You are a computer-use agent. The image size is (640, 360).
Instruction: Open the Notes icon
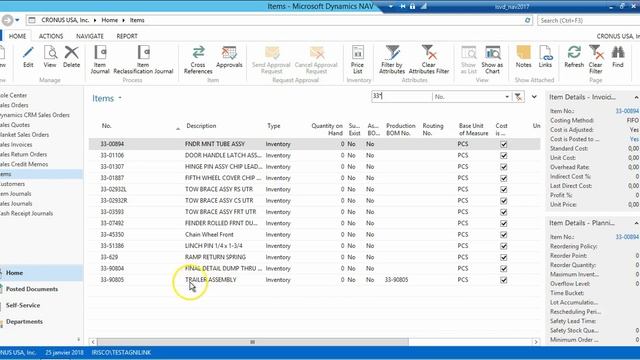(x=523, y=57)
